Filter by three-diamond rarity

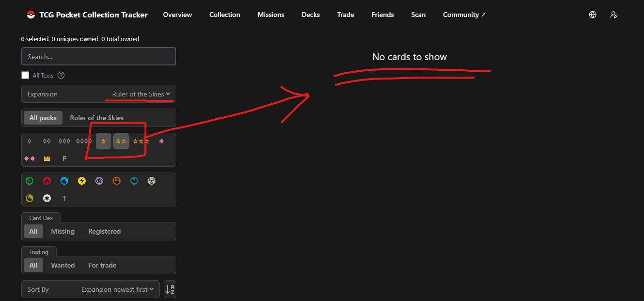point(64,141)
